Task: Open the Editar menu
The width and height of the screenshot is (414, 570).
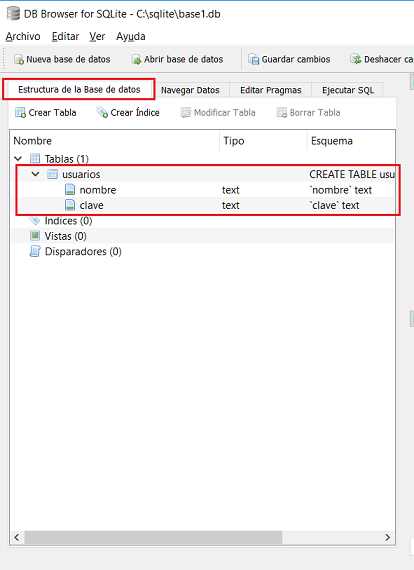Action: click(65, 36)
